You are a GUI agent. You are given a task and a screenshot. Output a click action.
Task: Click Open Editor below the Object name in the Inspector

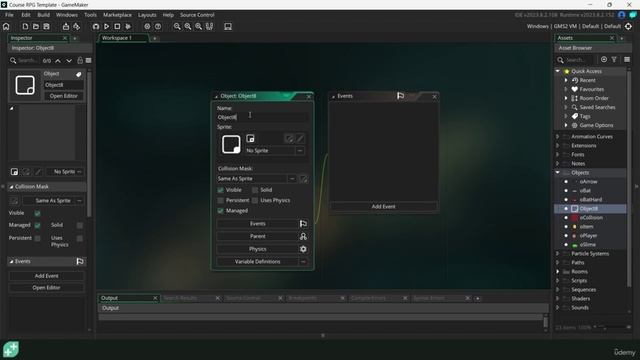[64, 96]
